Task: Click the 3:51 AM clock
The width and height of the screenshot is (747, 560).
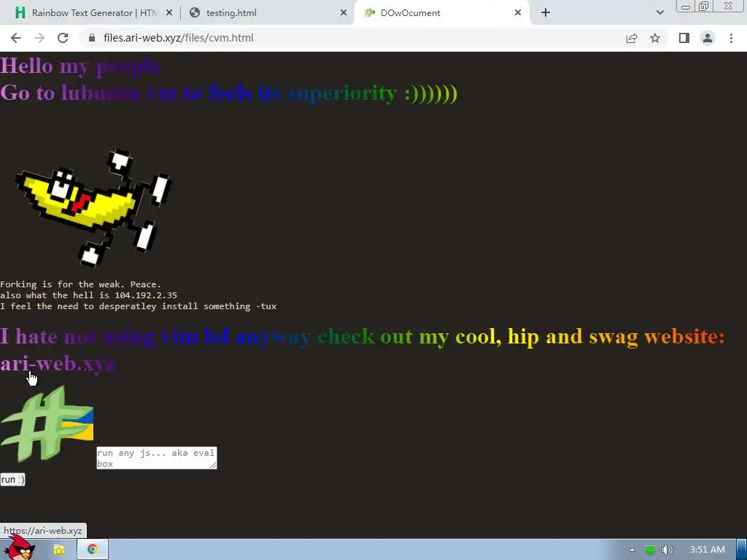Action: [x=708, y=550]
